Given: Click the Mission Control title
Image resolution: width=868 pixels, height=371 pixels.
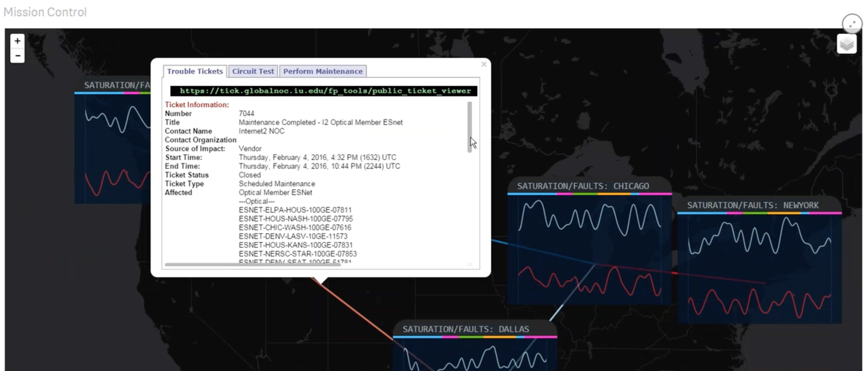Looking at the screenshot, I should pyautogui.click(x=45, y=12).
